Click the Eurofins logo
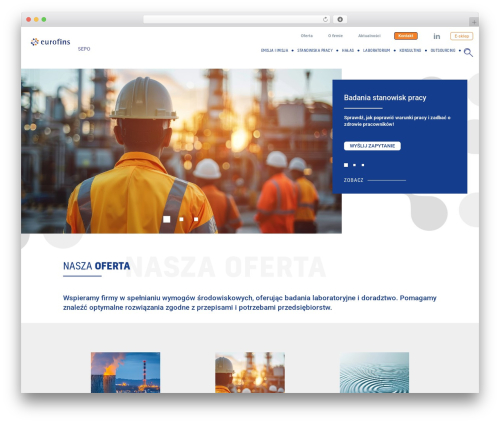500x423 pixels. (x=51, y=42)
